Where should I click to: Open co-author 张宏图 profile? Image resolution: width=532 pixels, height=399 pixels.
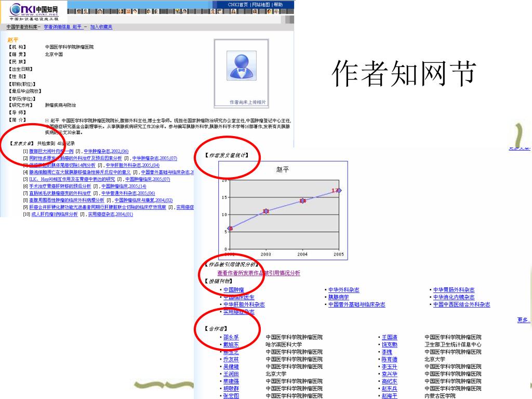(231, 395)
